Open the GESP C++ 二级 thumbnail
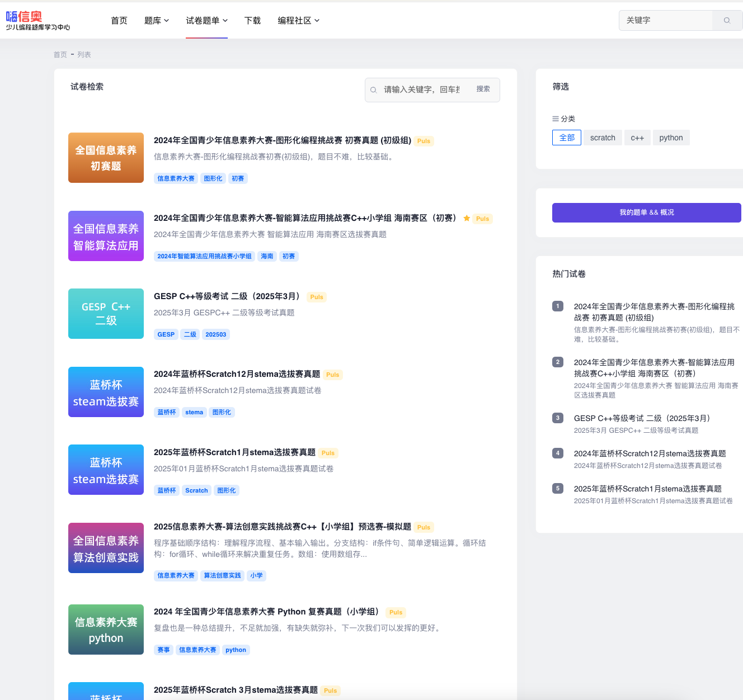 pyautogui.click(x=106, y=314)
